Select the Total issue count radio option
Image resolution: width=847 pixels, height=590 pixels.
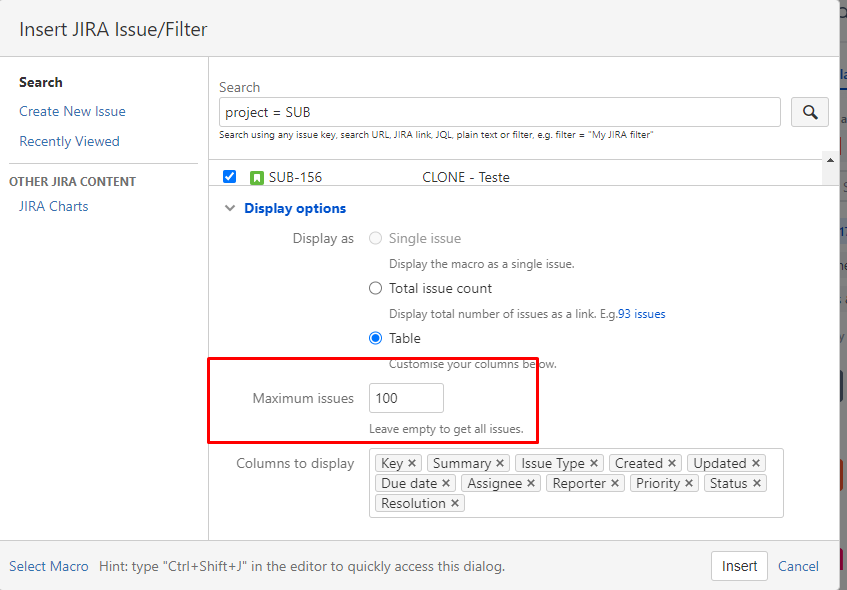375,288
